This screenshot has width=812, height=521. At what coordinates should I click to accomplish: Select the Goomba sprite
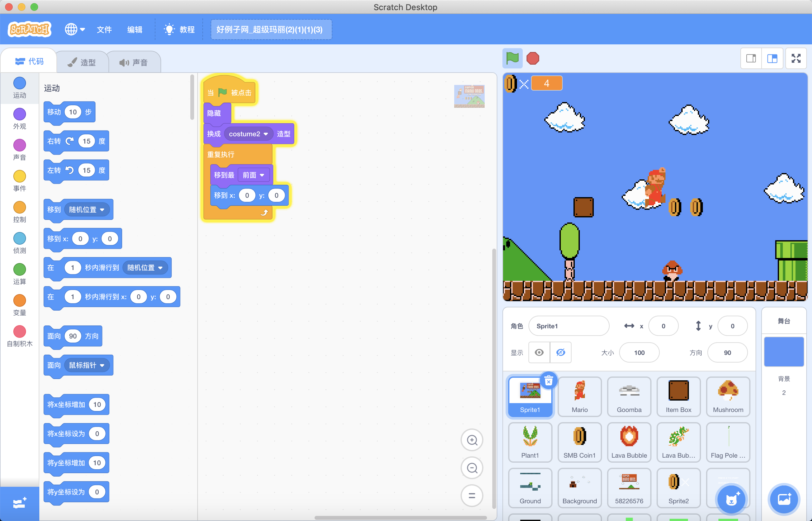tap(629, 396)
